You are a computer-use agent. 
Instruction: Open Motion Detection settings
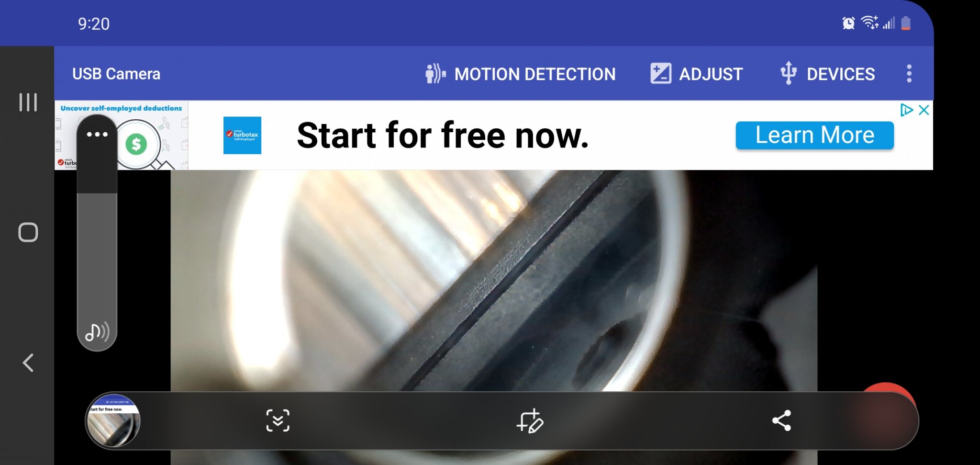(x=520, y=74)
